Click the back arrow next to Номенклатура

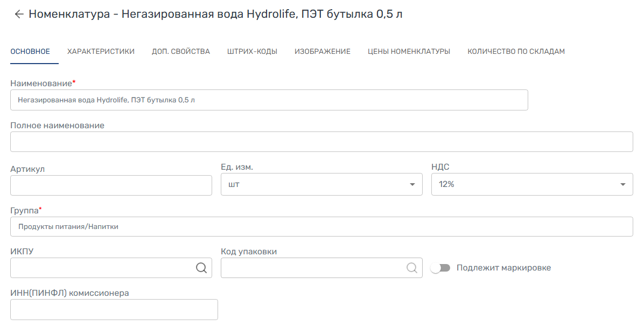(x=19, y=15)
